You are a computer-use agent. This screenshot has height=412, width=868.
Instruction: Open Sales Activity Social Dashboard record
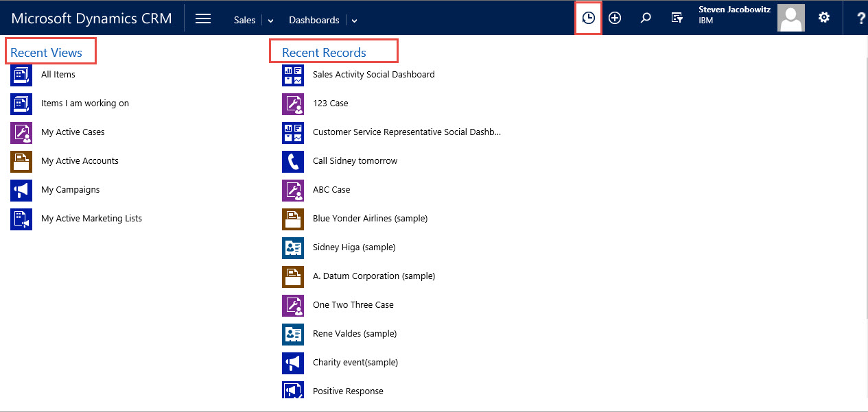373,75
